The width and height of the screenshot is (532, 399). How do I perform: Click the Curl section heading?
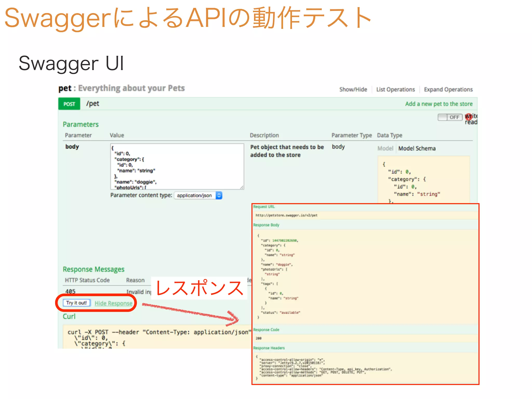69,316
